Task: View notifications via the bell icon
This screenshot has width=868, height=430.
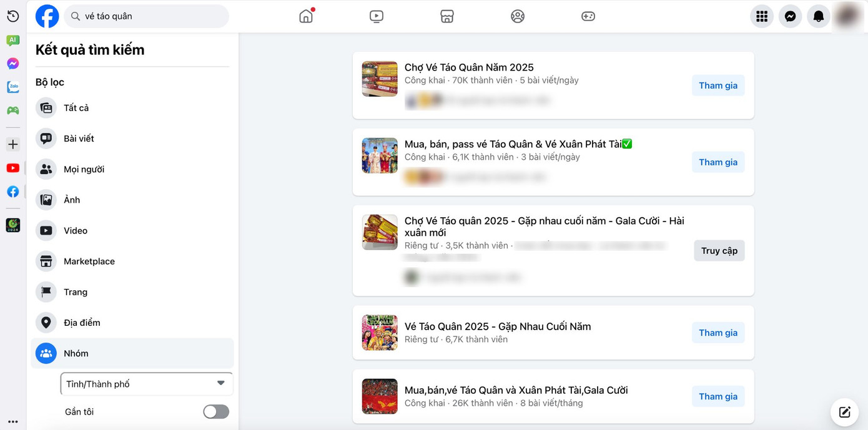Action: click(818, 16)
